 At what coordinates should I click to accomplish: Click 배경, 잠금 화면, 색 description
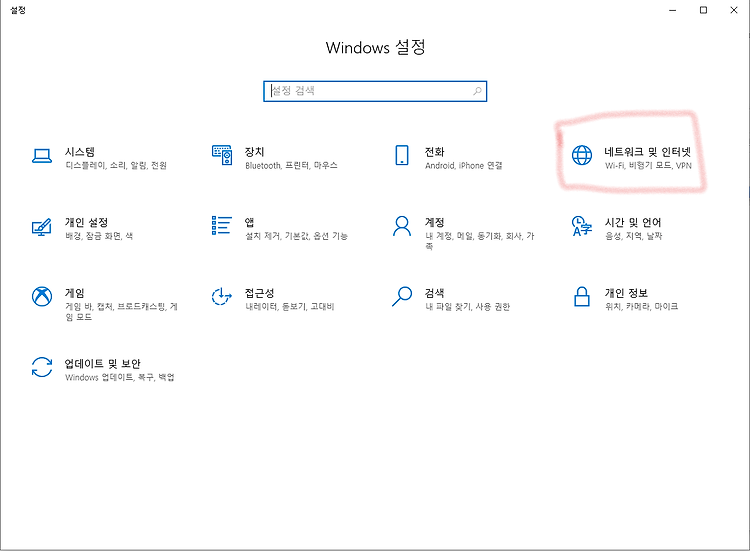(x=99, y=236)
